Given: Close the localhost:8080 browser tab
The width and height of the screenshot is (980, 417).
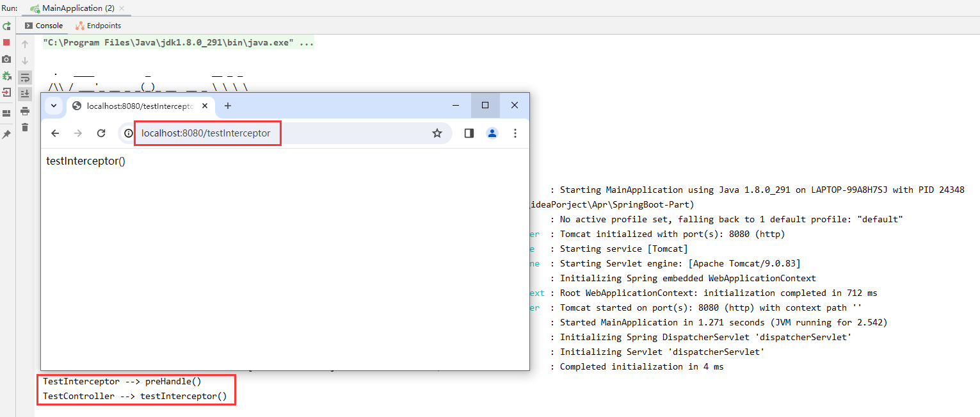Looking at the screenshot, I should click(205, 106).
